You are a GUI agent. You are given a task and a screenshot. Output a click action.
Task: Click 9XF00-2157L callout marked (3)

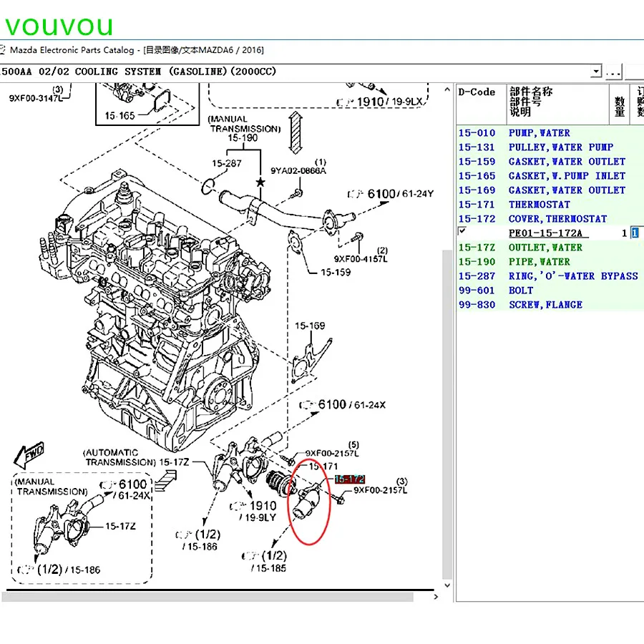381,490
